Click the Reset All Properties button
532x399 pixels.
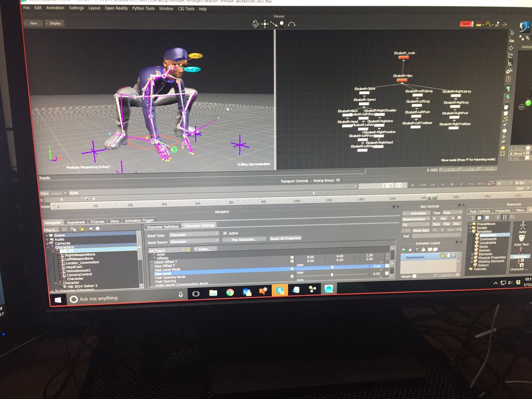[286, 239]
